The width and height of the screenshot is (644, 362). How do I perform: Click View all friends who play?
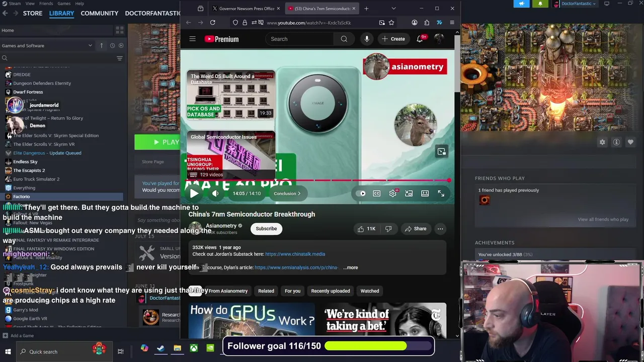pos(603,220)
